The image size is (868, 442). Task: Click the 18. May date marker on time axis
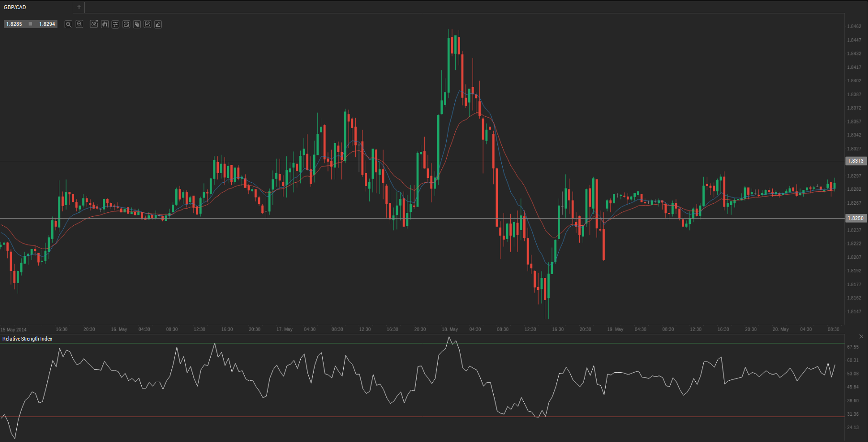tap(450, 330)
